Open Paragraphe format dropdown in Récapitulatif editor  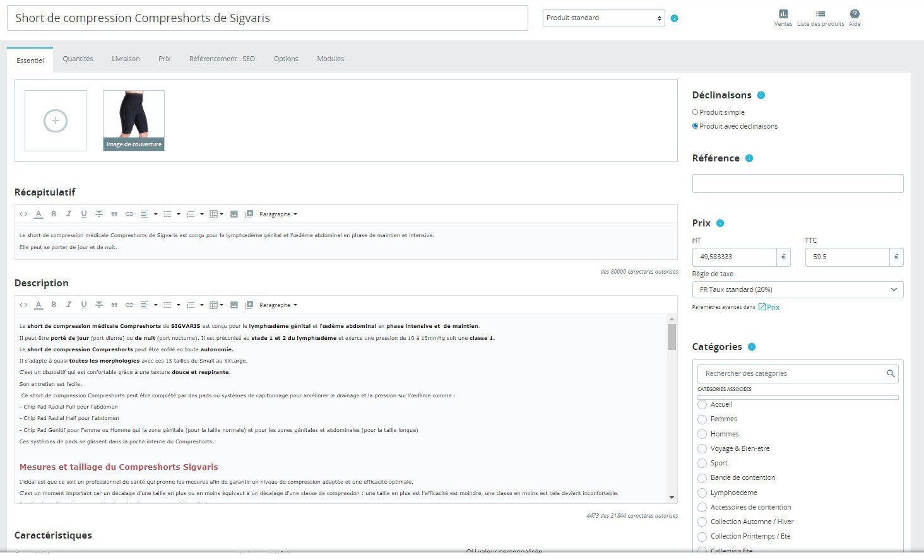[278, 214]
